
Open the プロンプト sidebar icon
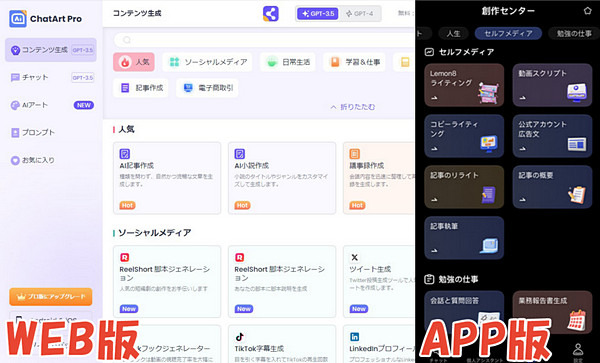click(x=15, y=133)
